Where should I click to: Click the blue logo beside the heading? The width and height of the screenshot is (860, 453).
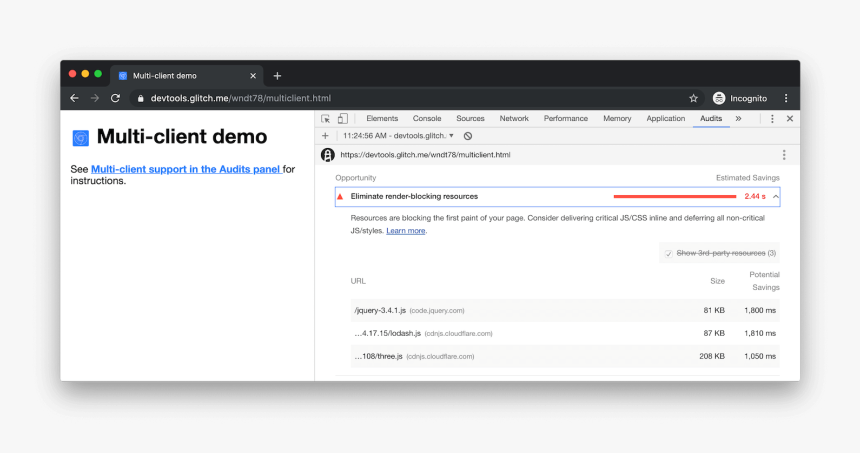[x=81, y=138]
